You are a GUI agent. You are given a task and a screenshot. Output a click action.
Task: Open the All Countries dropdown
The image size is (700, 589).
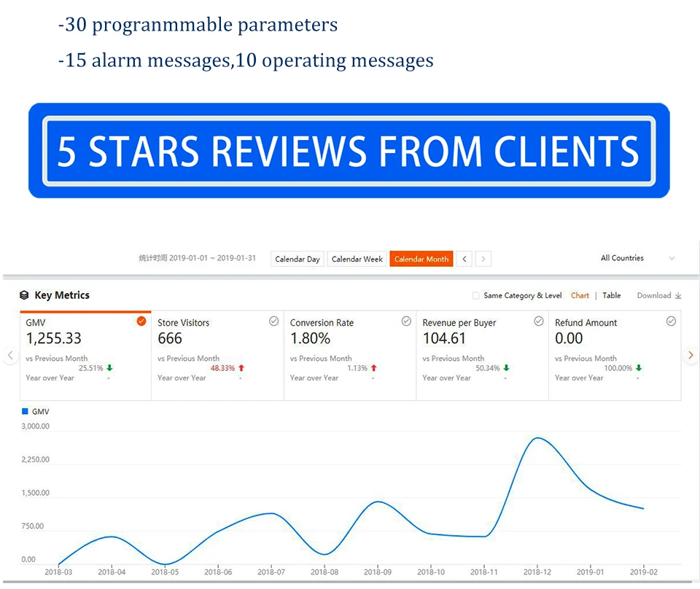(x=637, y=258)
